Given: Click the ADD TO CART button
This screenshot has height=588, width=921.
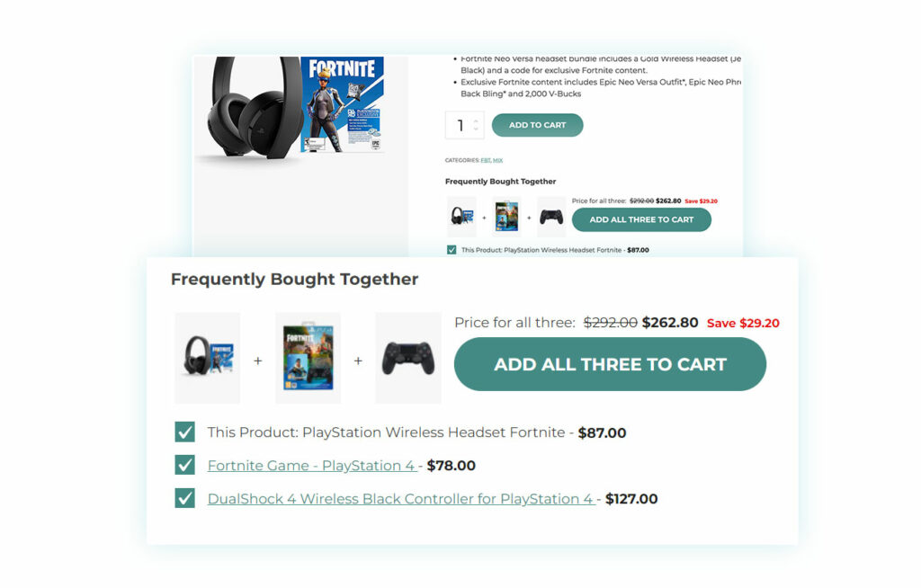Looking at the screenshot, I should (537, 125).
